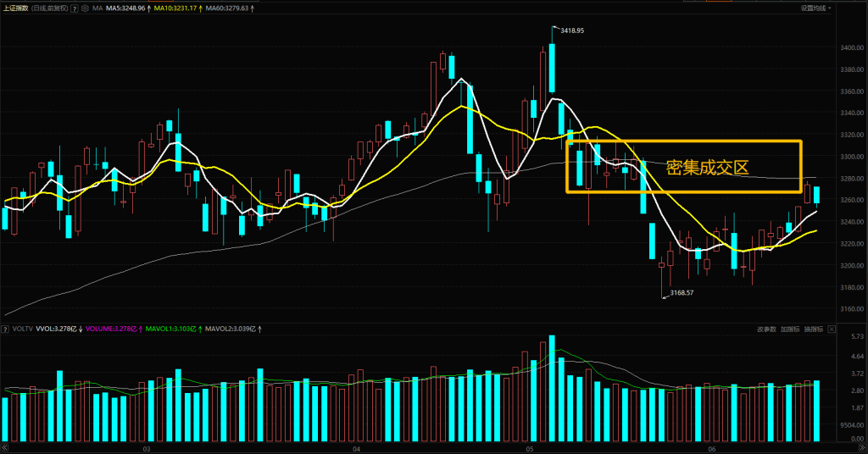The image size is (868, 454).
Task: Select the 密集成交区 annotation box
Action: tap(683, 167)
